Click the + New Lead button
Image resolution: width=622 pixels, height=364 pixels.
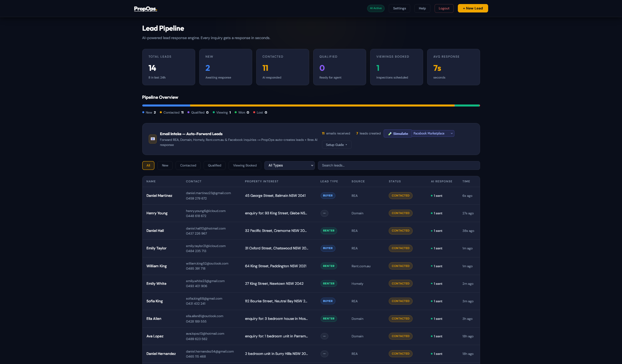(x=473, y=8)
